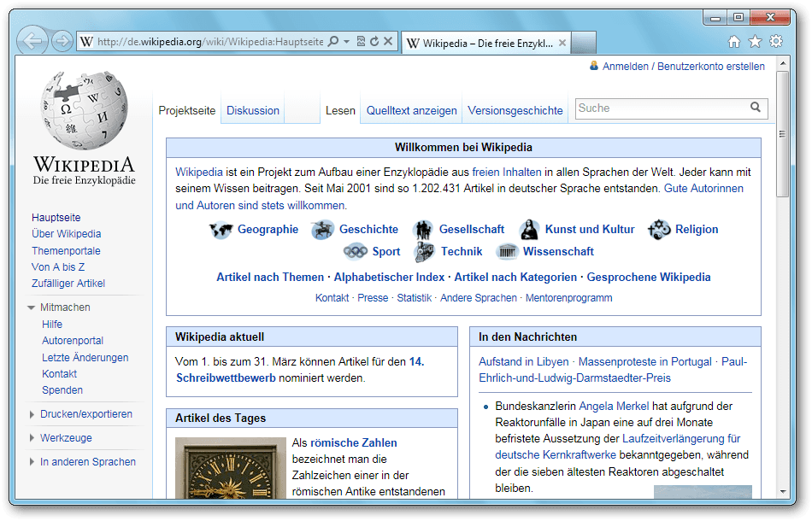Image resolution: width=812 pixels, height=521 pixels.
Task: Open the Autorenportal link
Action: [x=73, y=341]
